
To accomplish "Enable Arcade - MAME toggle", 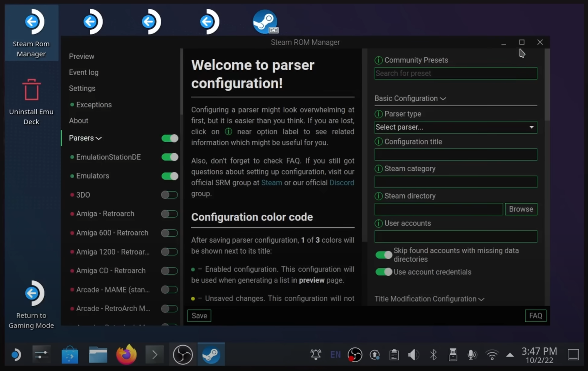I will pos(169,290).
